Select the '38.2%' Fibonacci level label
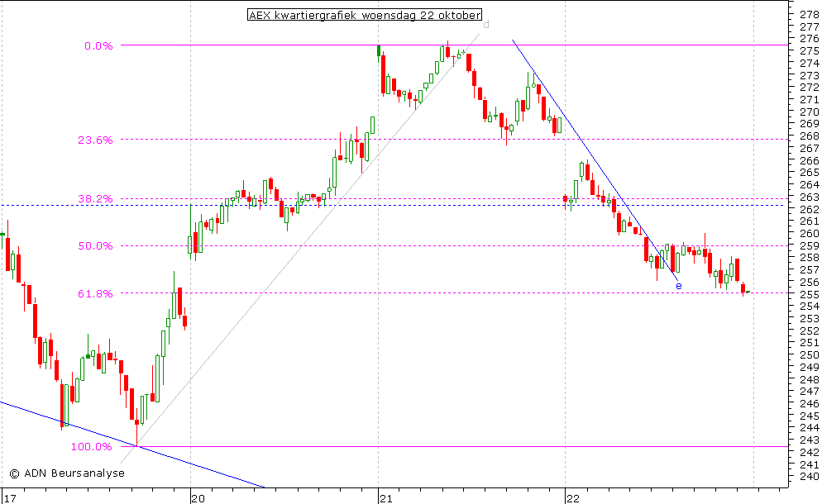This screenshot has width=822, height=504. (x=95, y=198)
